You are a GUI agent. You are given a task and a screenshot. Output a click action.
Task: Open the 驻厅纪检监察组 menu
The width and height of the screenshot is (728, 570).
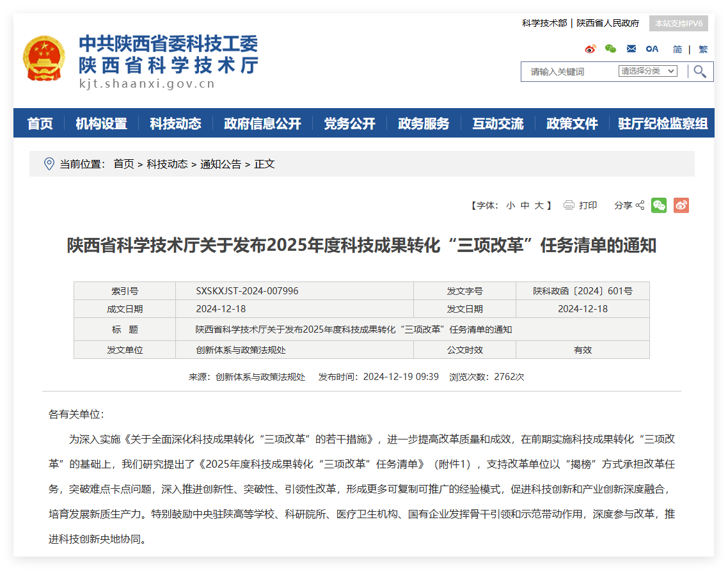pyautogui.click(x=663, y=123)
